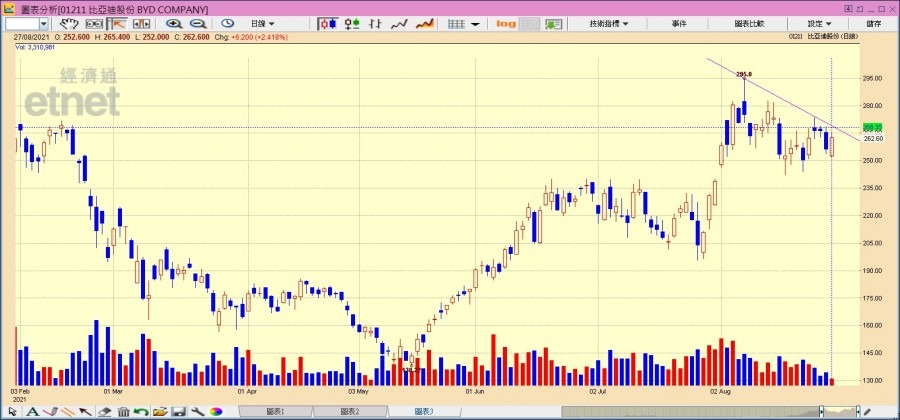Switch to the line chart type icon
Screen dimensions: 900x420
(400, 23)
